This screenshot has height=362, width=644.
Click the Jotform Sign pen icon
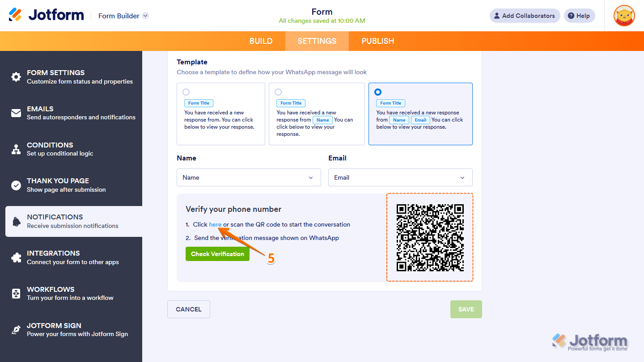(x=16, y=329)
